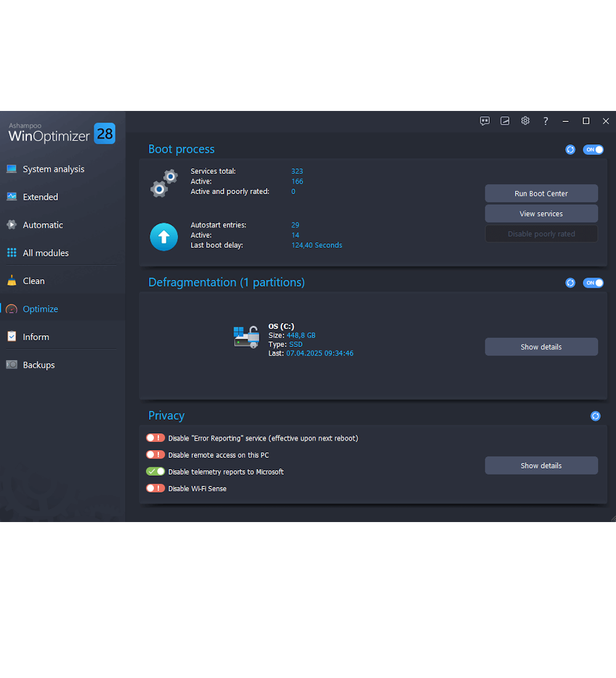The image size is (616, 678).
Task: Click the OS (C:) drive icon
Action: point(246,337)
